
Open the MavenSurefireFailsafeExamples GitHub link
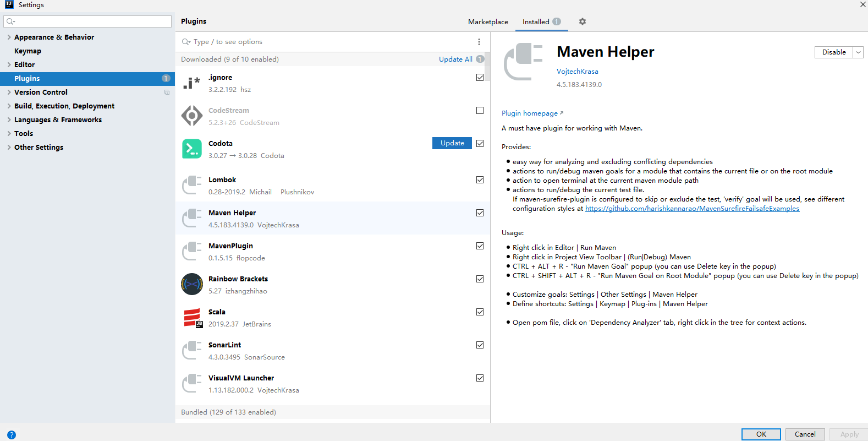click(692, 209)
